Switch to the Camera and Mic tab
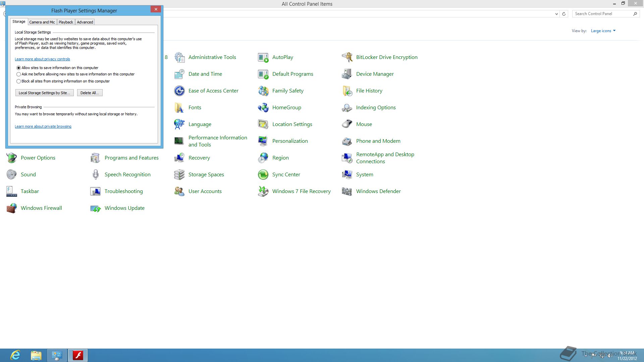Image resolution: width=644 pixels, height=362 pixels. [42, 22]
